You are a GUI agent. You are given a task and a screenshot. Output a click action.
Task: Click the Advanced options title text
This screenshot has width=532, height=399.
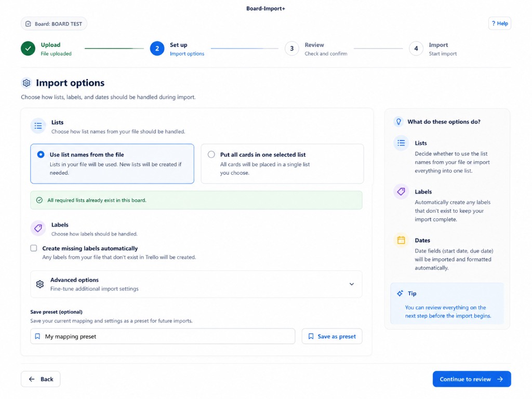[74, 280]
